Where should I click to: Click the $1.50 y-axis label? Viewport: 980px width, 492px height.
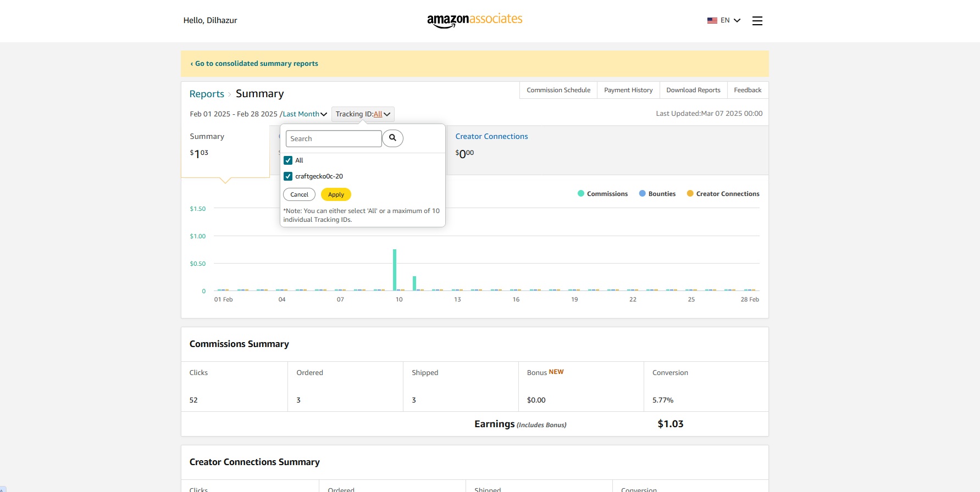(198, 209)
